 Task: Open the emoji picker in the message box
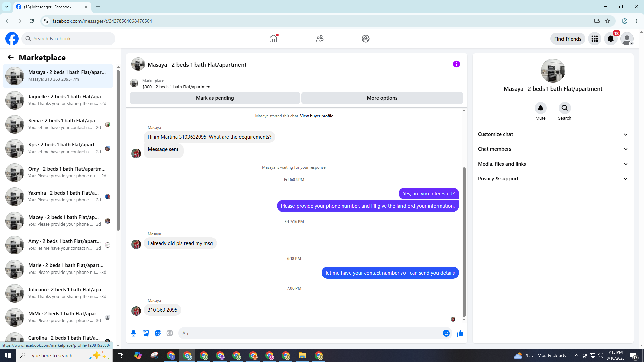coord(446,333)
